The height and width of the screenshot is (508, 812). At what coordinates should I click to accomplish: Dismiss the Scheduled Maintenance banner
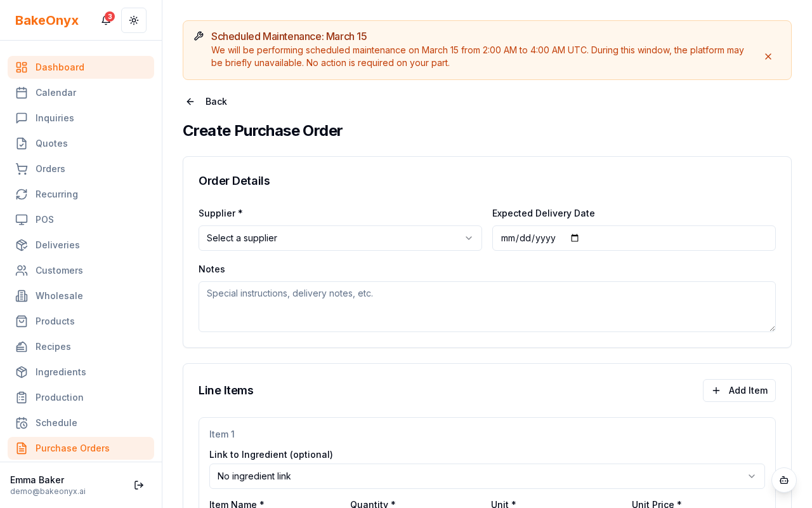coord(768,57)
